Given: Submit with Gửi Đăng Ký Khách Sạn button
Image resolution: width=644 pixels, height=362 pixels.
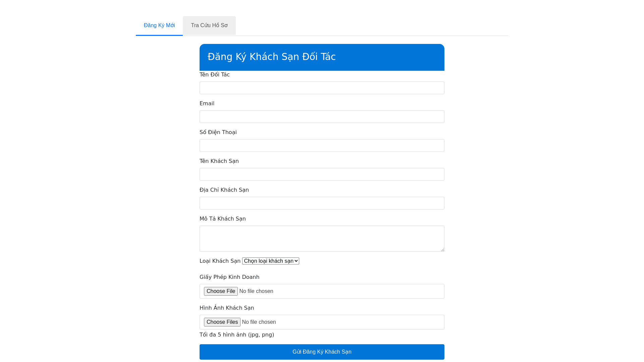Looking at the screenshot, I should click(322, 352).
